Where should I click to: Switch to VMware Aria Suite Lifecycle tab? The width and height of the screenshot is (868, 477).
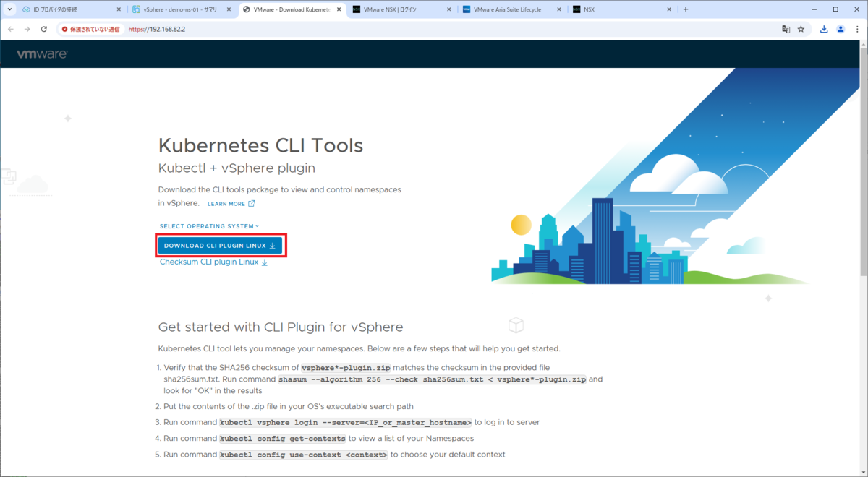point(512,9)
